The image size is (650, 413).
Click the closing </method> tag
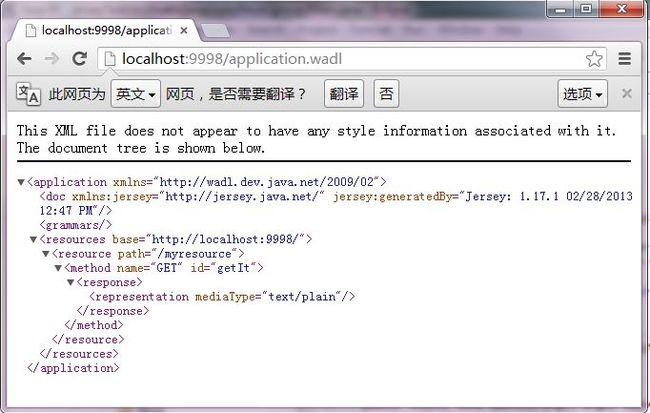pyautogui.click(x=94, y=325)
